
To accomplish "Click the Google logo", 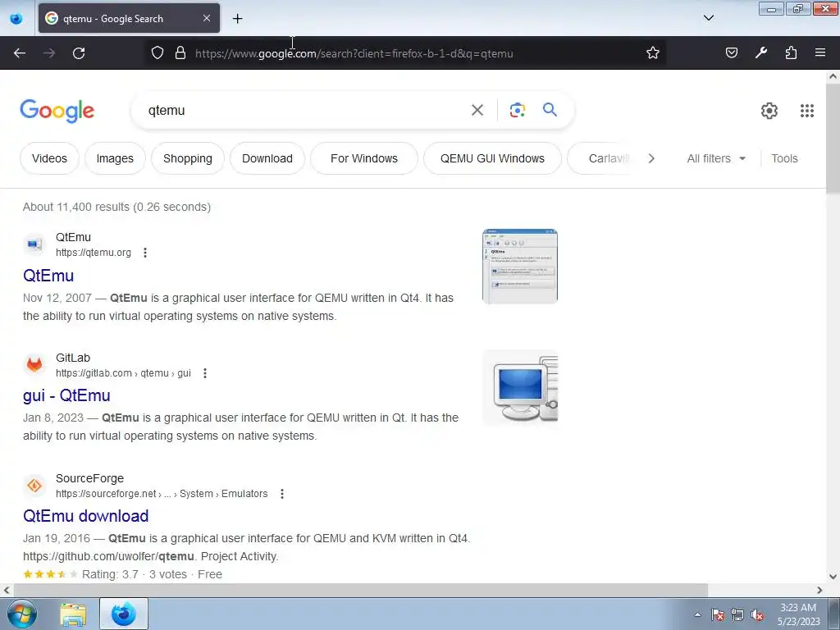I will point(57,111).
